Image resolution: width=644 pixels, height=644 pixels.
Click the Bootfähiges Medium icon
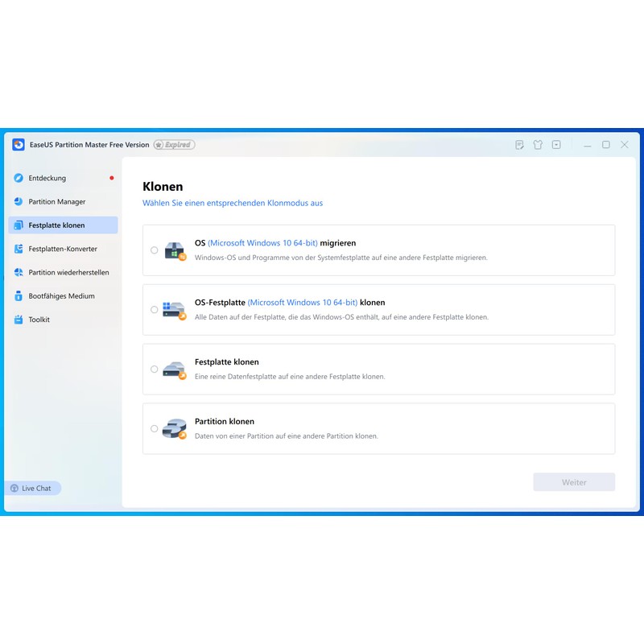[19, 296]
